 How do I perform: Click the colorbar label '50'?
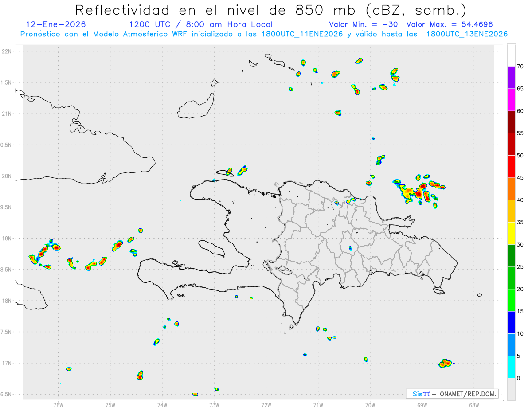(x=520, y=156)
